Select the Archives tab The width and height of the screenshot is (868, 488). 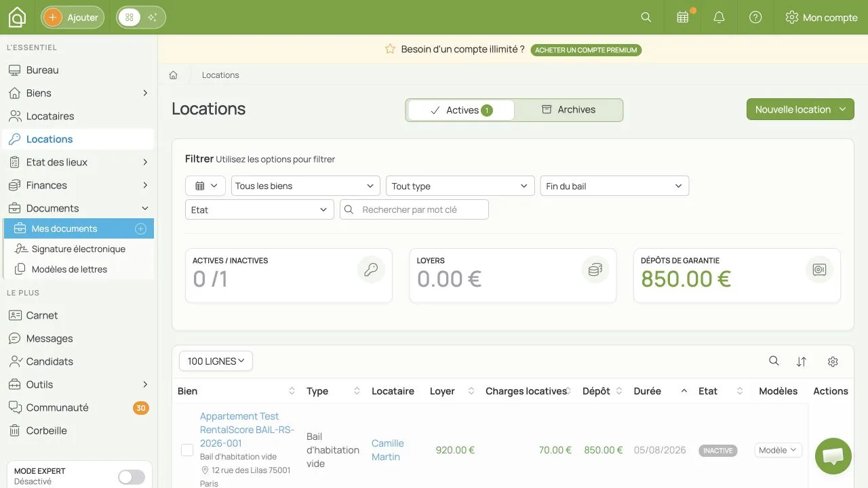pyautogui.click(x=568, y=110)
